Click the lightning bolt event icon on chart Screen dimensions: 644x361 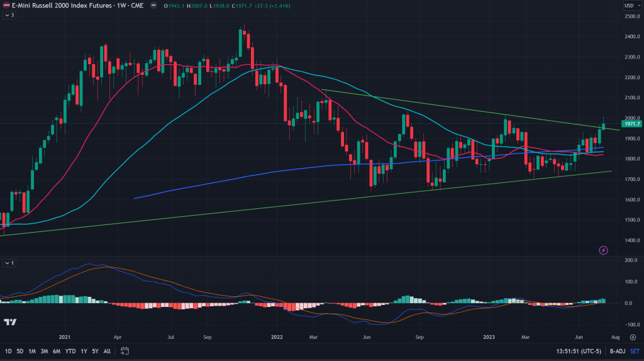point(604,250)
